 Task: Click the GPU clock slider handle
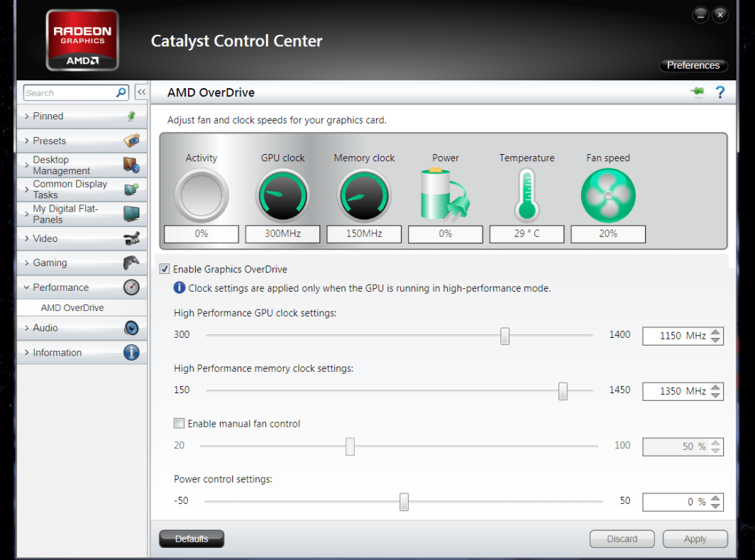pos(505,336)
